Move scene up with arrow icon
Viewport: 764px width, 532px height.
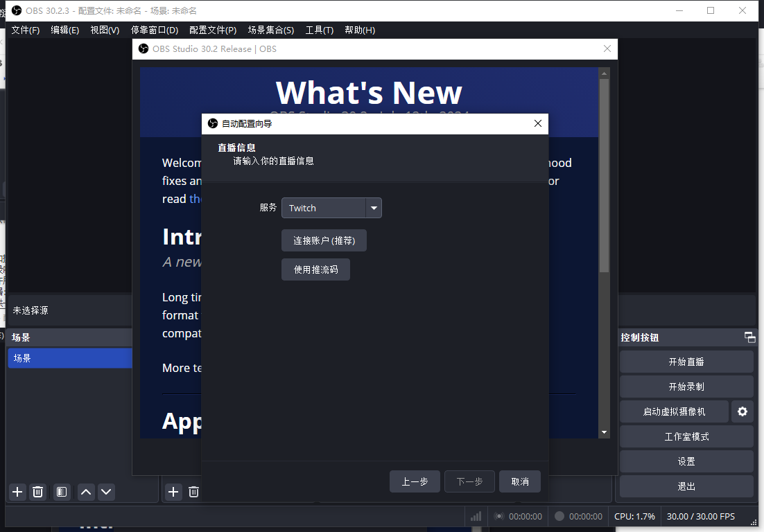86,492
